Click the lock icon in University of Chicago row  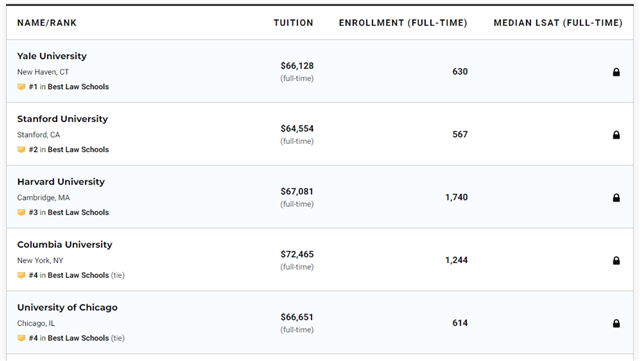tap(616, 324)
